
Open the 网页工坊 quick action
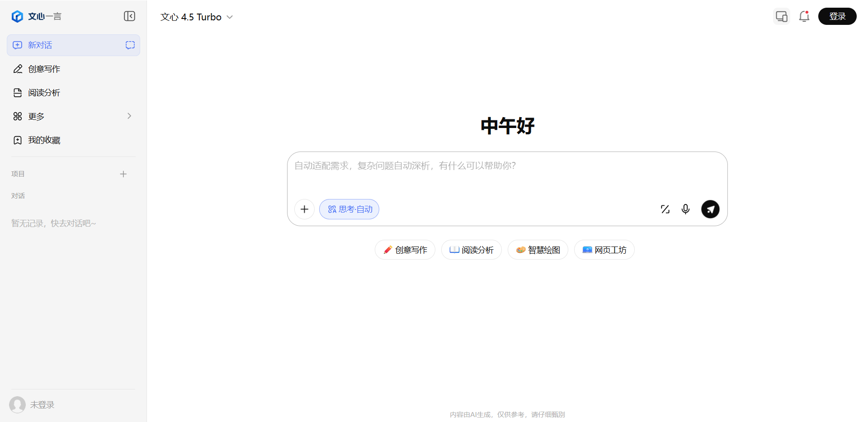pyautogui.click(x=604, y=249)
